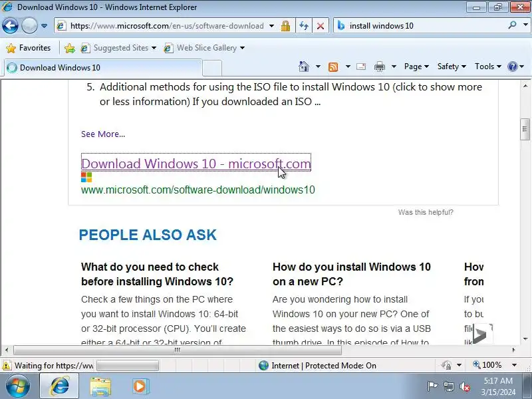
Task: Click the horizontal scrollbar thumb
Action: pos(178,350)
